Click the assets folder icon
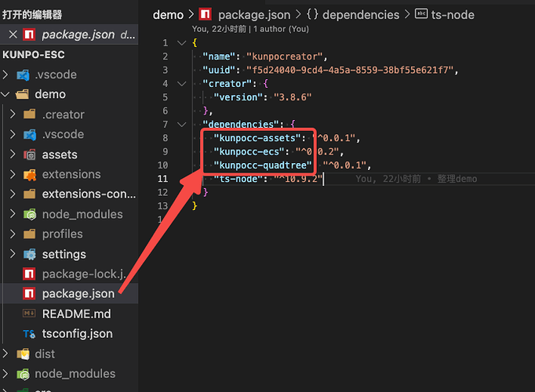The height and width of the screenshot is (392, 535). coord(30,154)
